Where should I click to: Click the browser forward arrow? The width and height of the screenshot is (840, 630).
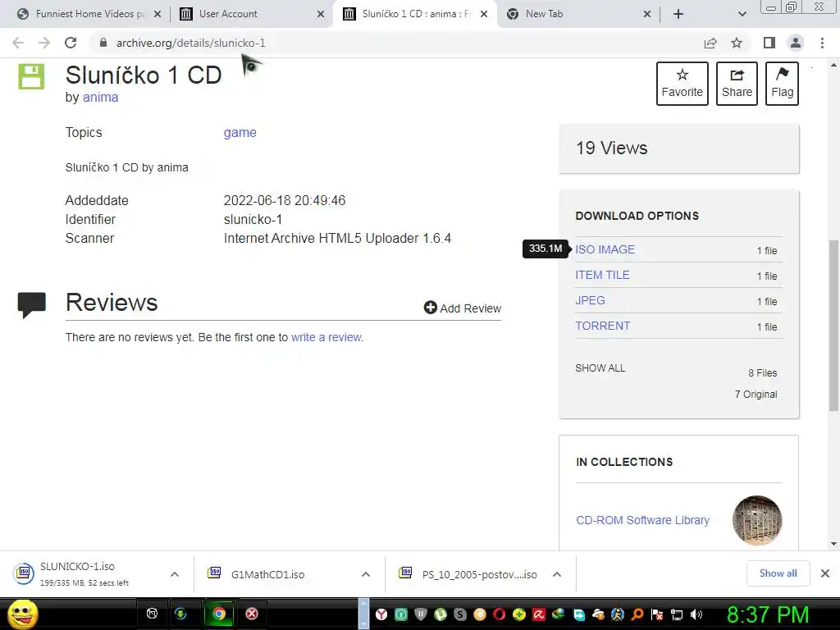(x=44, y=43)
